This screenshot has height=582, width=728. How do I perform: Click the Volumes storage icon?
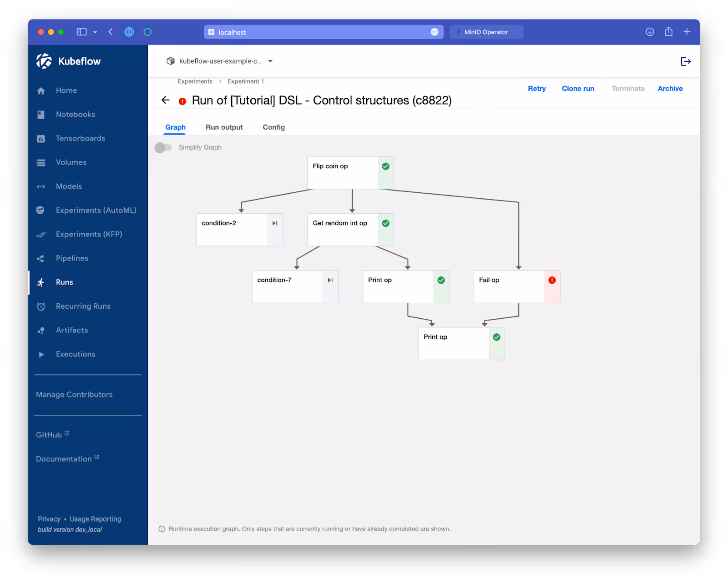pos(41,163)
